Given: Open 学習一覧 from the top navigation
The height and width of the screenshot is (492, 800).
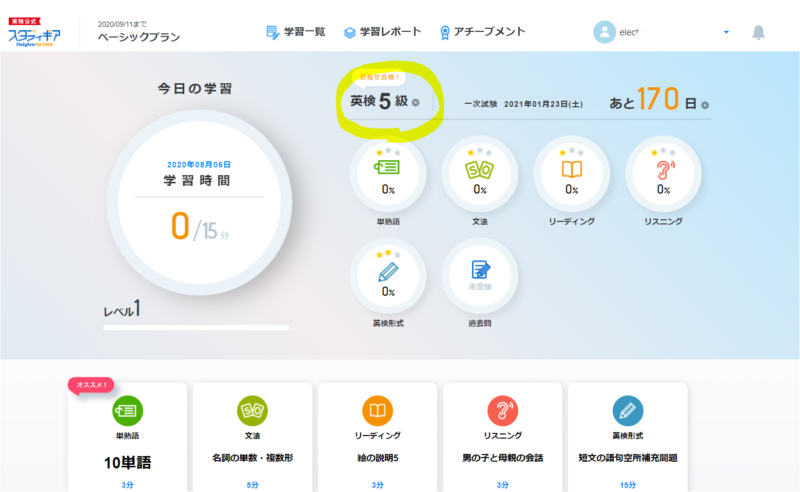Looking at the screenshot, I should click(296, 32).
